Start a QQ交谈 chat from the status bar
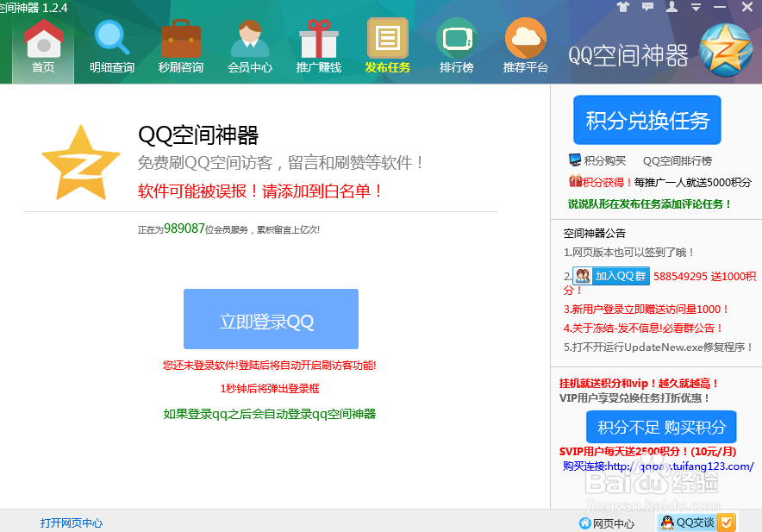This screenshot has width=762, height=532. [690, 522]
